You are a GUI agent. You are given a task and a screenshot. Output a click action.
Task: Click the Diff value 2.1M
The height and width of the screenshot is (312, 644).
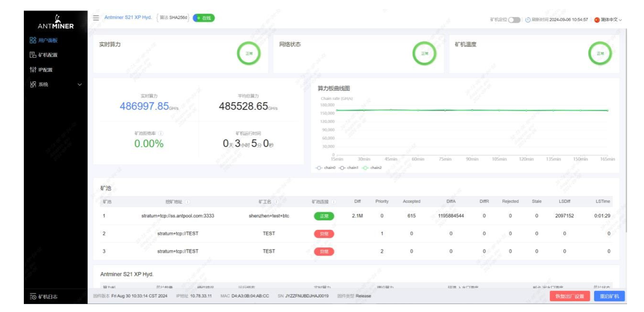click(357, 216)
